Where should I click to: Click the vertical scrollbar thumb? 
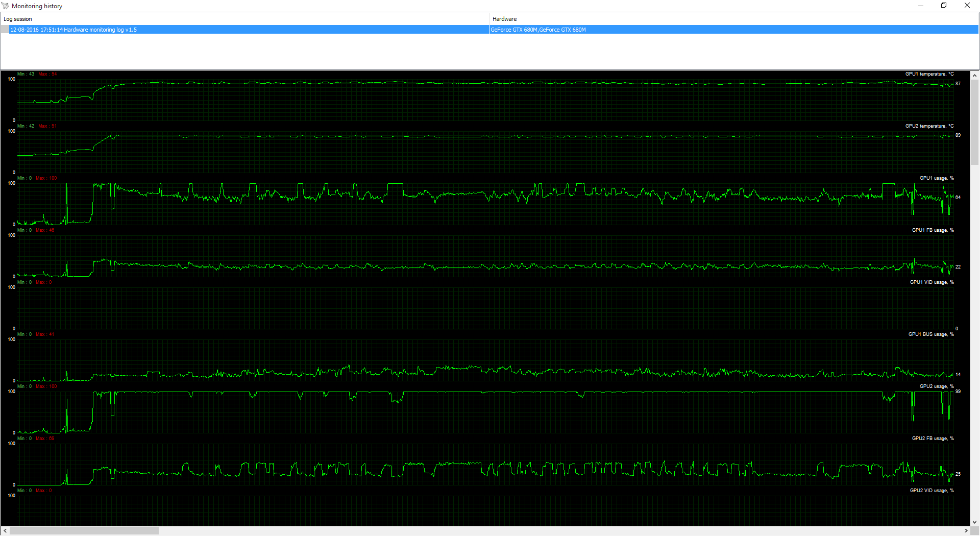(x=975, y=123)
